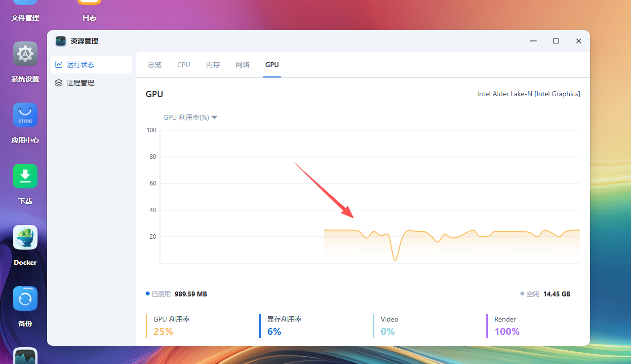Open the GPU 利用率(%) chart dropdown
This screenshot has height=364, width=631.
click(x=191, y=117)
